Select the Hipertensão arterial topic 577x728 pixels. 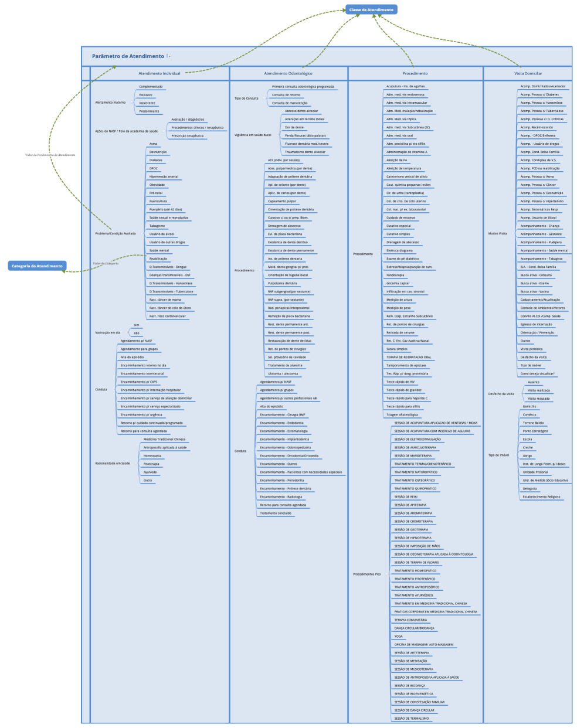click(164, 176)
